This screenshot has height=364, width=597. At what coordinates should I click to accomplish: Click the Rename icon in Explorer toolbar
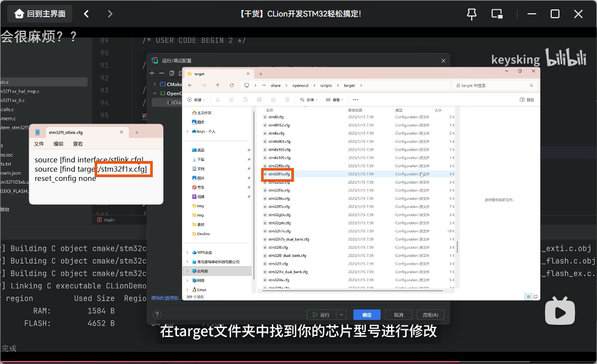pyautogui.click(x=259, y=100)
